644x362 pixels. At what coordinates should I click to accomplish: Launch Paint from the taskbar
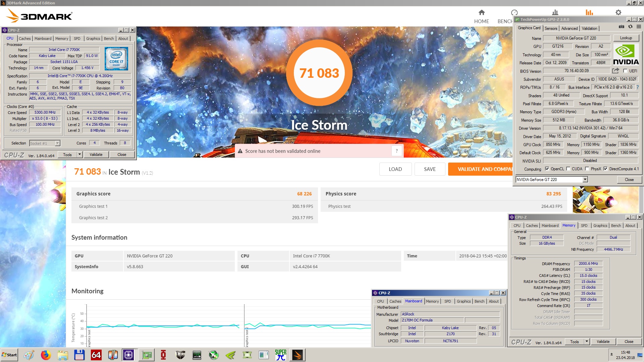29,355
